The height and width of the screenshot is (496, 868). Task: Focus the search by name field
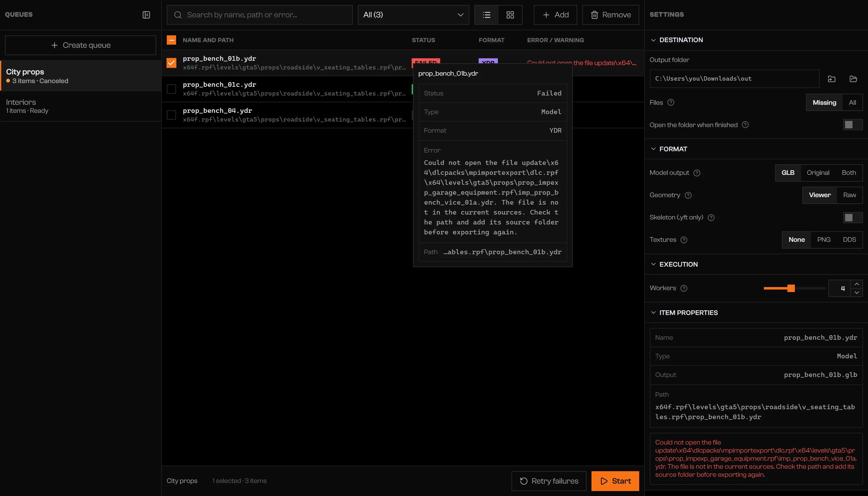(259, 15)
